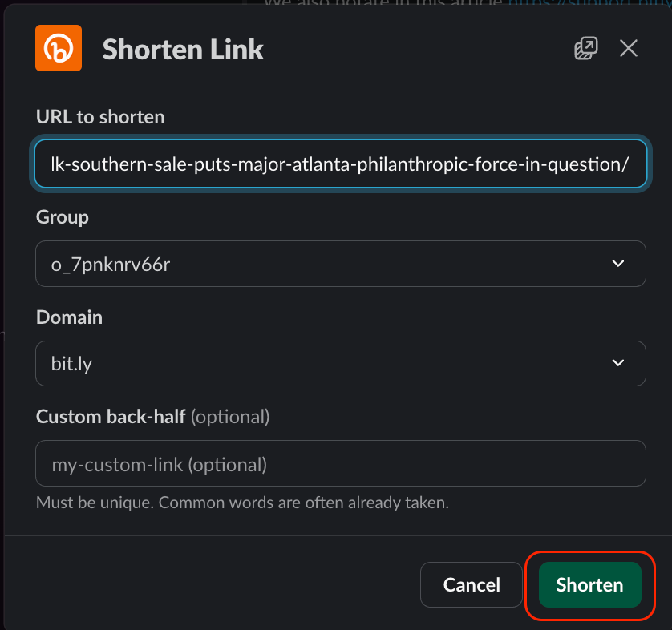Open the Group dropdown showing o_7pnknrv66r
Image resolution: width=672 pixels, height=630 pixels.
click(x=341, y=264)
